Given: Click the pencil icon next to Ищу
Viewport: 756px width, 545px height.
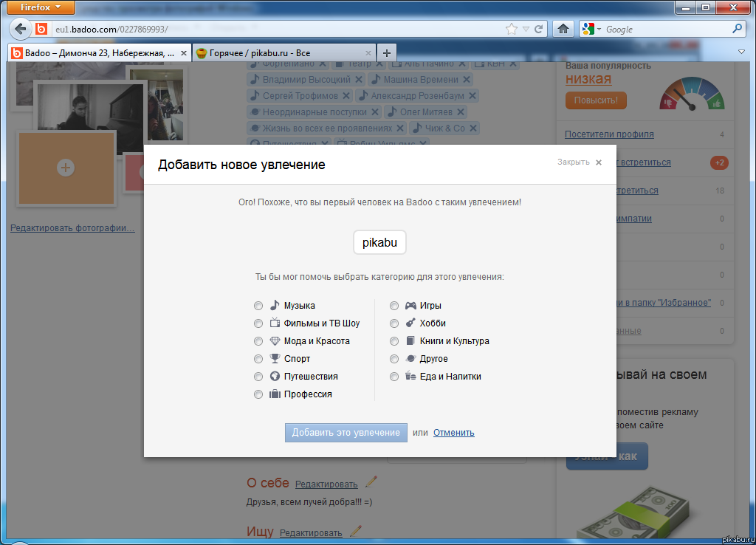Looking at the screenshot, I should [x=356, y=530].
